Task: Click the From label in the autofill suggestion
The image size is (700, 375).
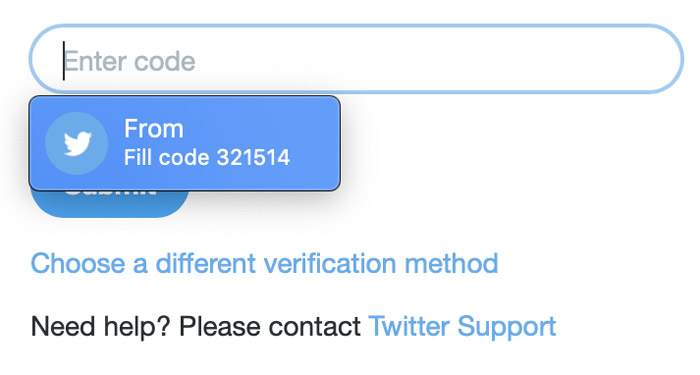Action: [x=154, y=129]
